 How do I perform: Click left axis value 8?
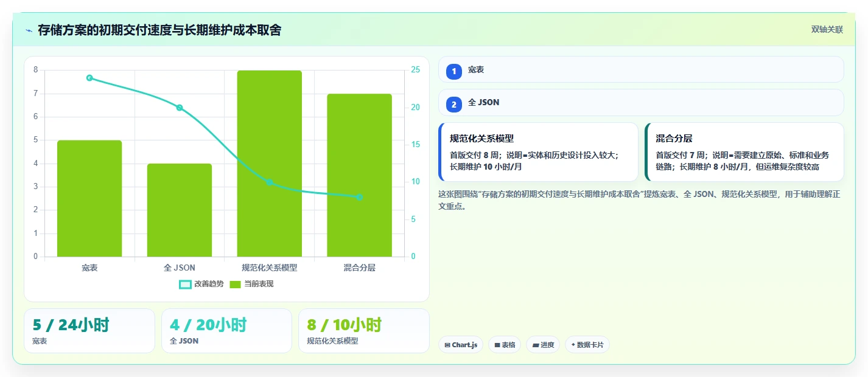(35, 70)
